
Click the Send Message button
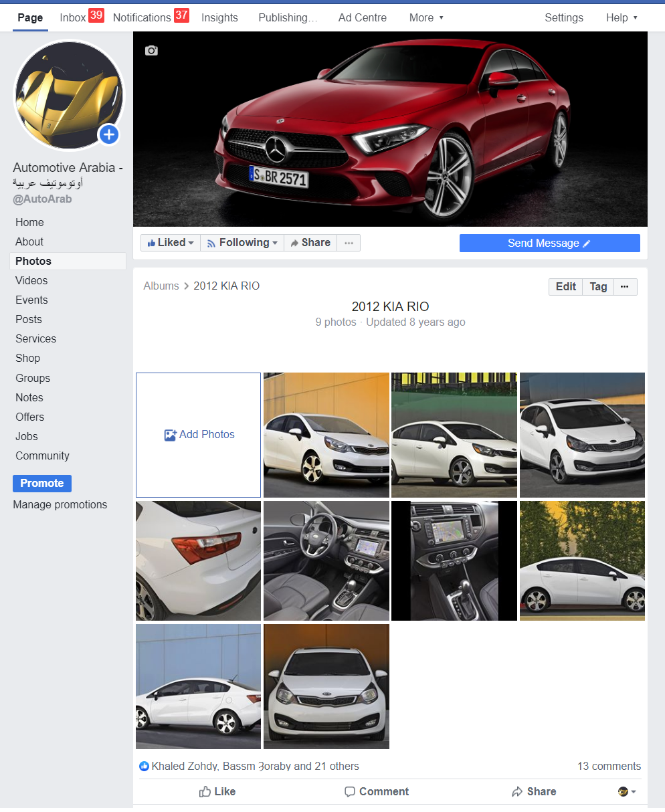549,243
